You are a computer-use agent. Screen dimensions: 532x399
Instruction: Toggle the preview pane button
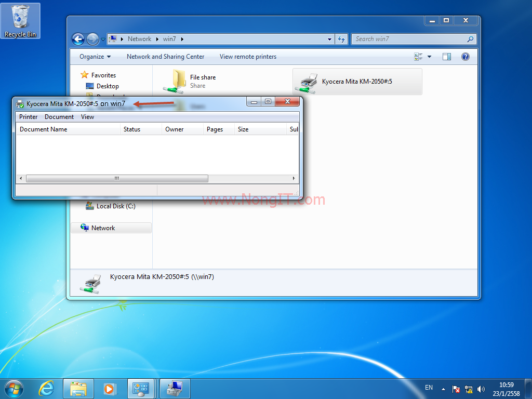point(446,57)
